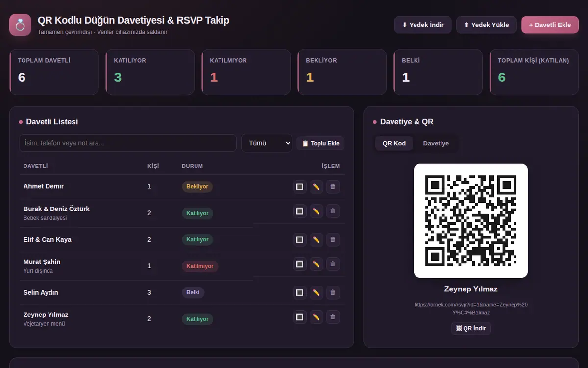The height and width of the screenshot is (368, 588).
Task: Switch to the QR Kod tab
Action: (394, 143)
